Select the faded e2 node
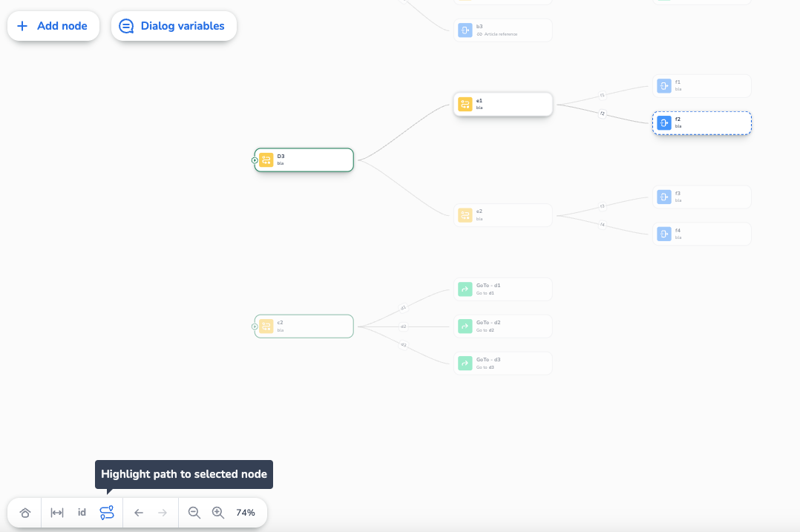The width and height of the screenshot is (800, 532). pos(503,215)
